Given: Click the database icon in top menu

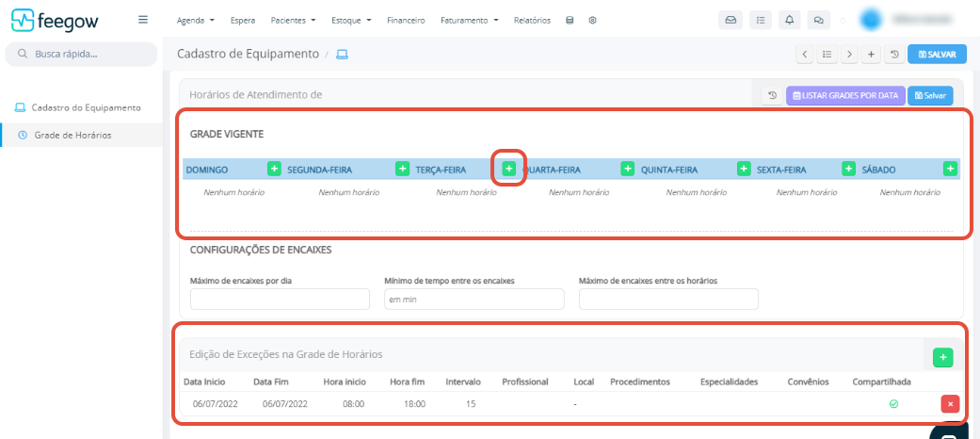Looking at the screenshot, I should click(x=570, y=20).
